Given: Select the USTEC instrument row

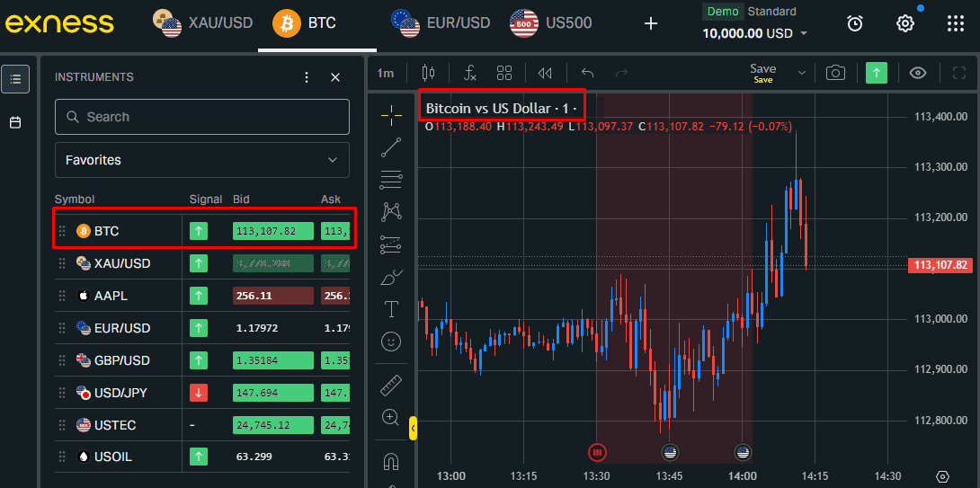Looking at the screenshot, I should [202, 425].
